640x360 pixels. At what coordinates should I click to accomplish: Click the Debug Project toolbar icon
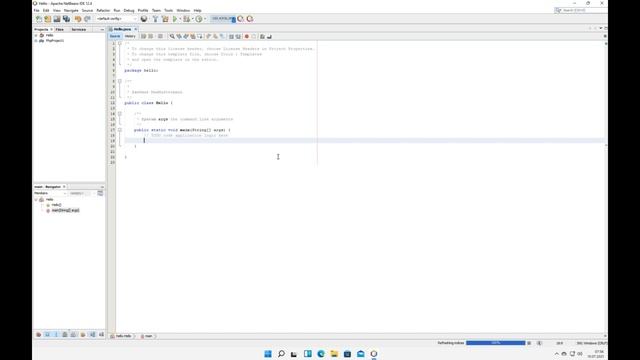coord(187,19)
